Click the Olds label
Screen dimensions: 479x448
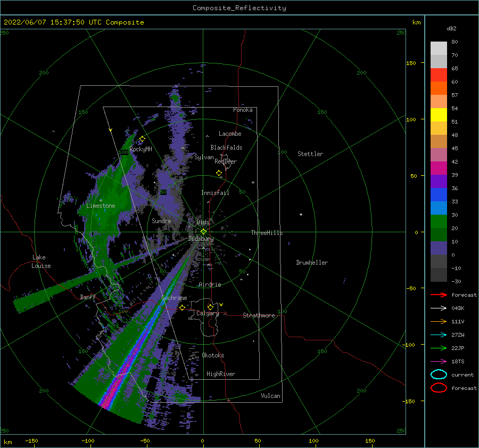click(x=203, y=222)
